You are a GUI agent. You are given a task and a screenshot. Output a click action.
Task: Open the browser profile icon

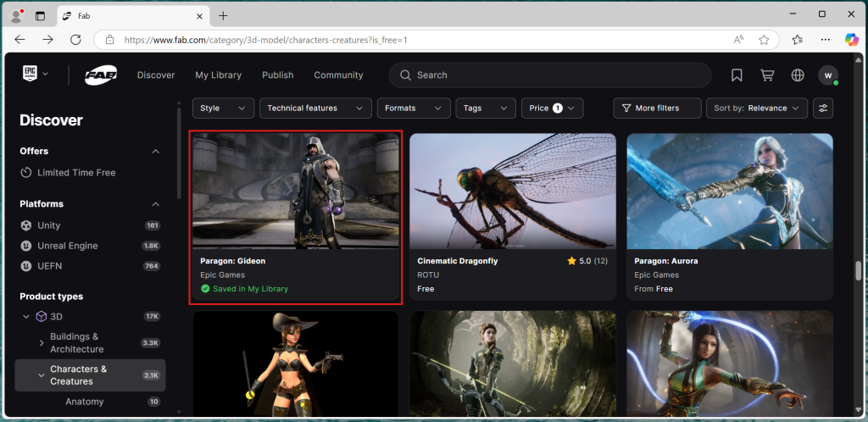[17, 16]
